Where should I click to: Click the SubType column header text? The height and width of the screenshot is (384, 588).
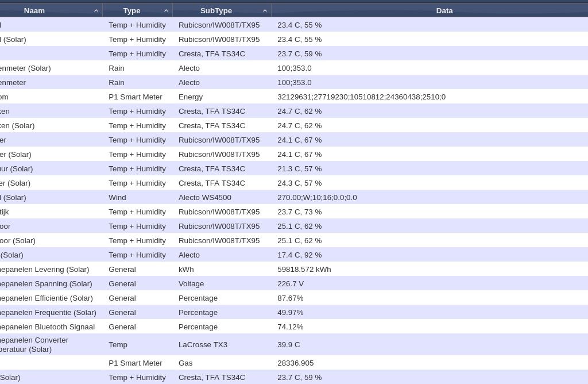coord(216,10)
